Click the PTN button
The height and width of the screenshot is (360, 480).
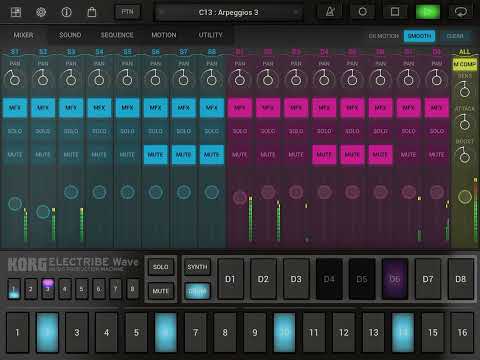(x=127, y=12)
